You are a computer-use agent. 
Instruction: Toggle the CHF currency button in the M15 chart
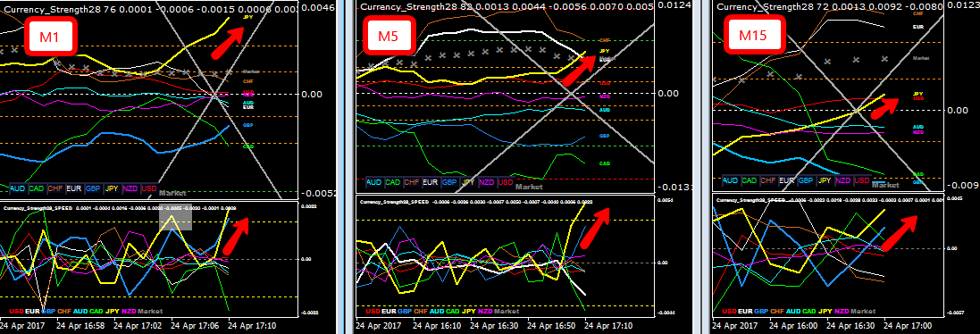768,180
